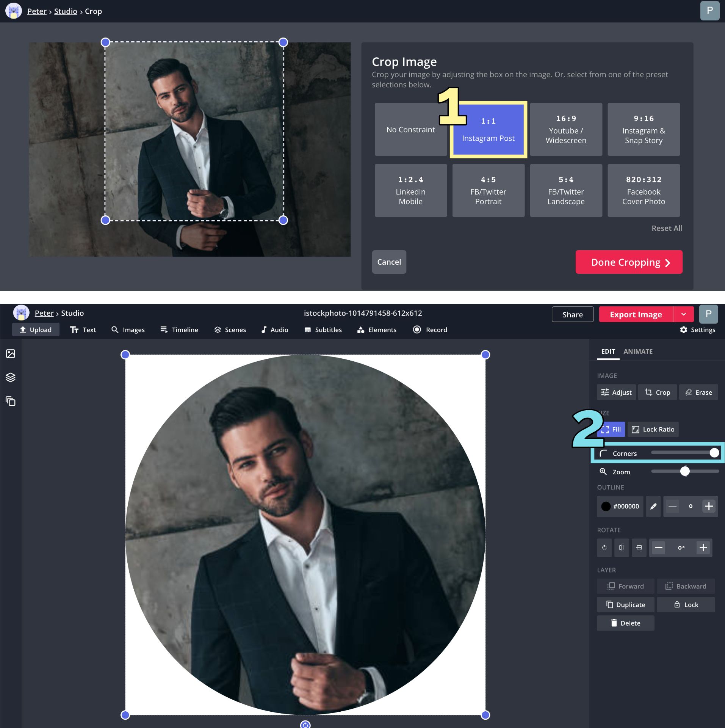Image resolution: width=725 pixels, height=728 pixels.
Task: Pick outline color with the eyedropper
Action: [653, 506]
